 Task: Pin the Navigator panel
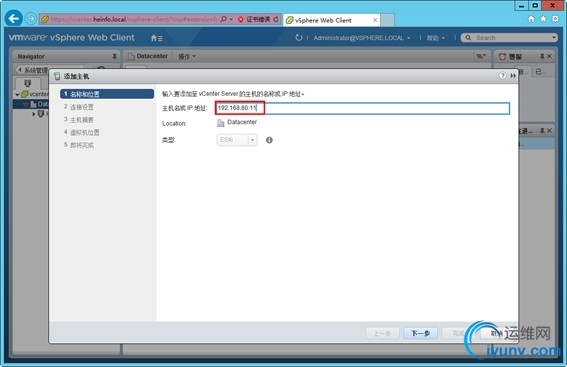tap(114, 56)
